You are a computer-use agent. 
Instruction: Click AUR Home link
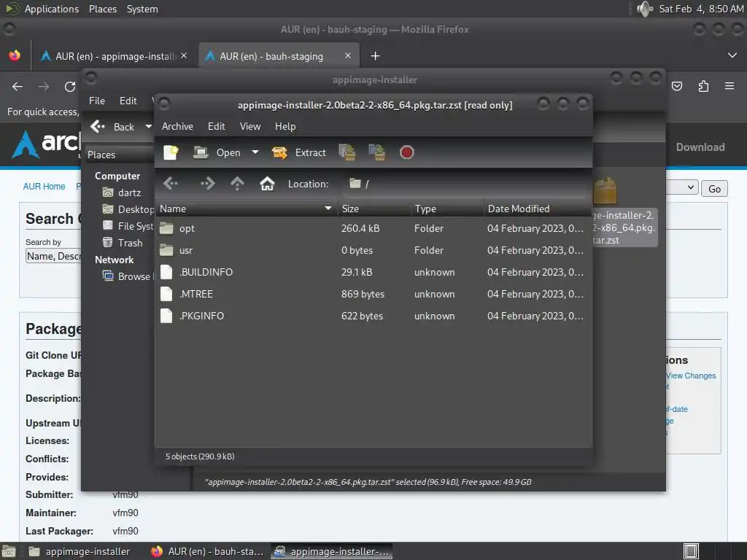[44, 186]
